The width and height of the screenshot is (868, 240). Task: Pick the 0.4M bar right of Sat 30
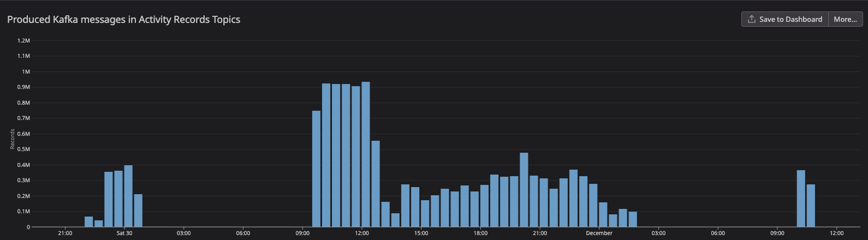click(128, 196)
